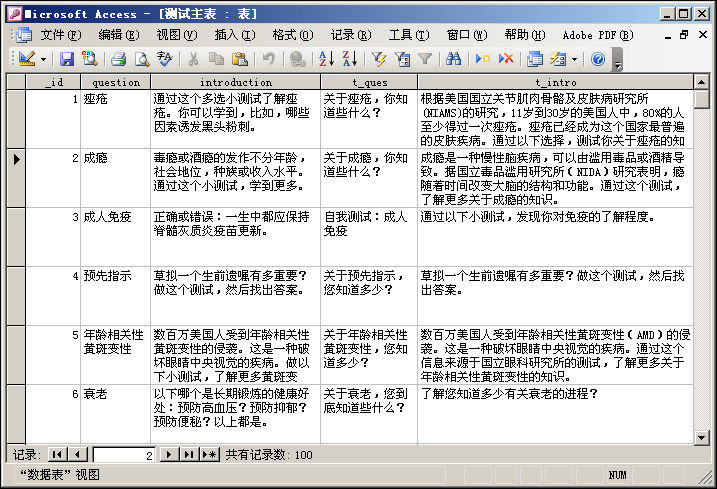Expand the New Object dropdown arrow
Screen dimensions: 717x489
(x=574, y=59)
